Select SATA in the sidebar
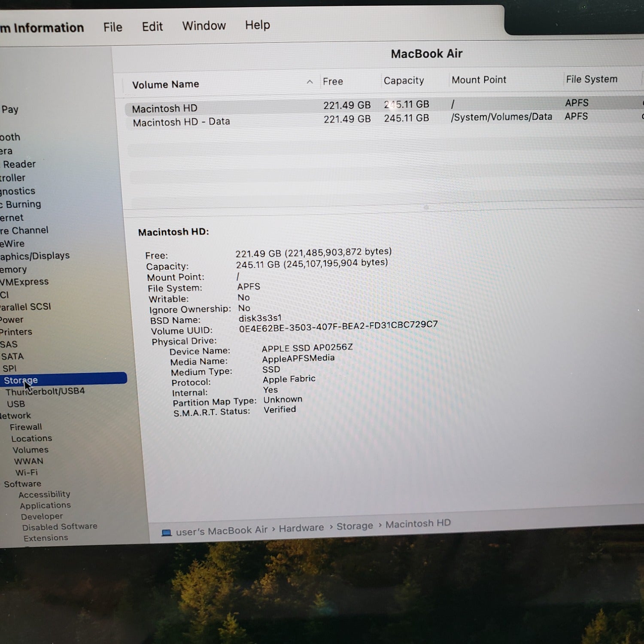The width and height of the screenshot is (644, 644). [12, 356]
